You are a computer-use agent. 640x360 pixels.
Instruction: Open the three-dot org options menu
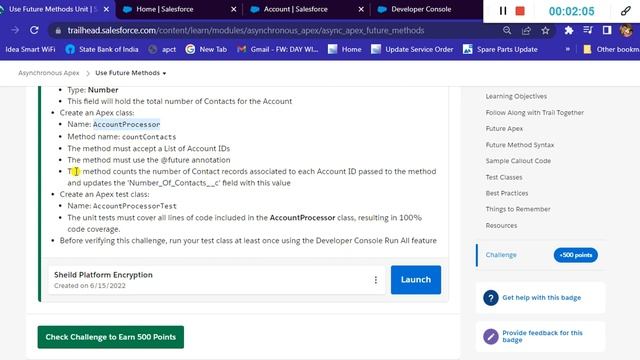376,280
